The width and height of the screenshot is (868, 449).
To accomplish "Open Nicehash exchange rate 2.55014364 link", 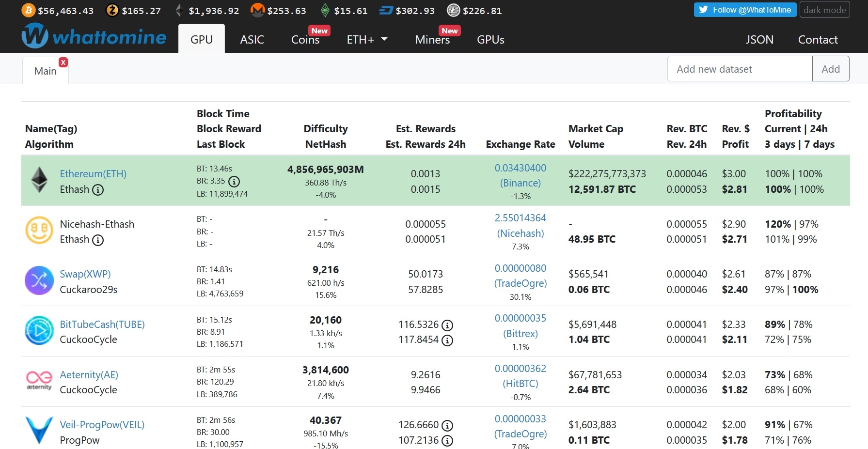I will (x=521, y=226).
